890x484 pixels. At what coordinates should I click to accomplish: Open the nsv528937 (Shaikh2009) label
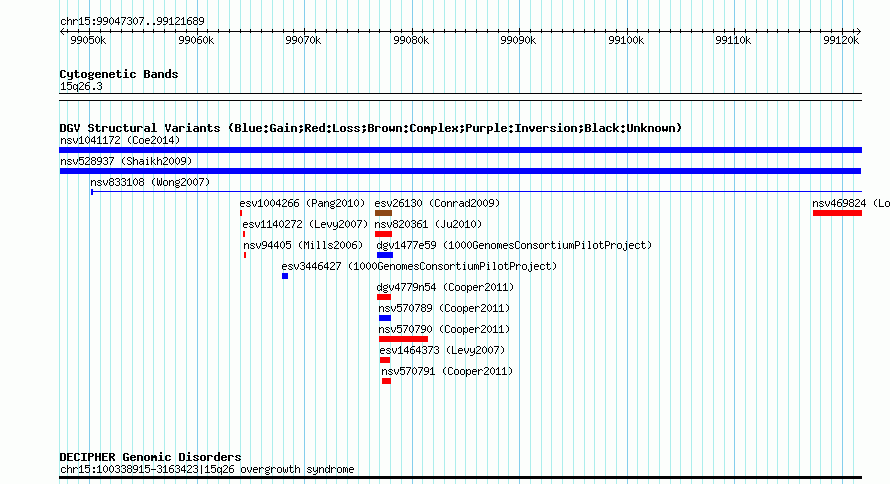pyautogui.click(x=126, y=161)
